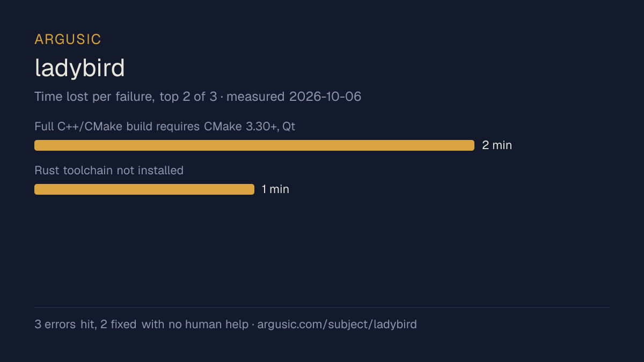Click the word 'Qt' in the build label
644x362 pixels.
click(289, 127)
